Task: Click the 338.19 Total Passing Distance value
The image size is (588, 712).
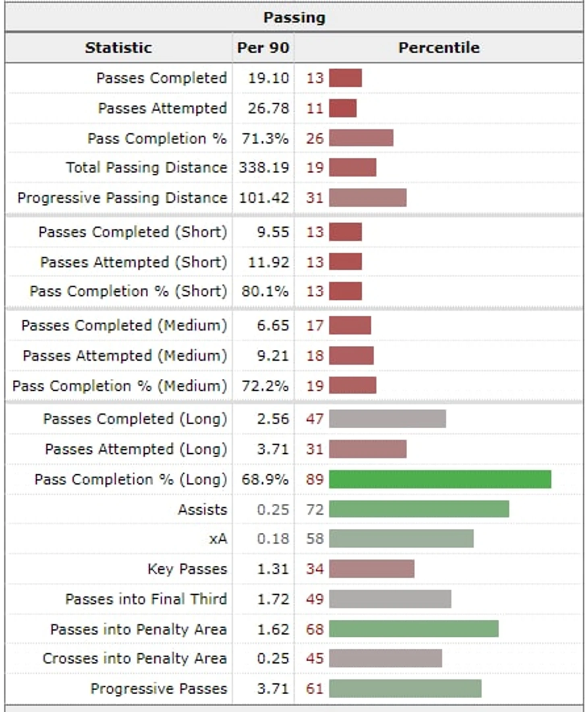Action: 264,168
